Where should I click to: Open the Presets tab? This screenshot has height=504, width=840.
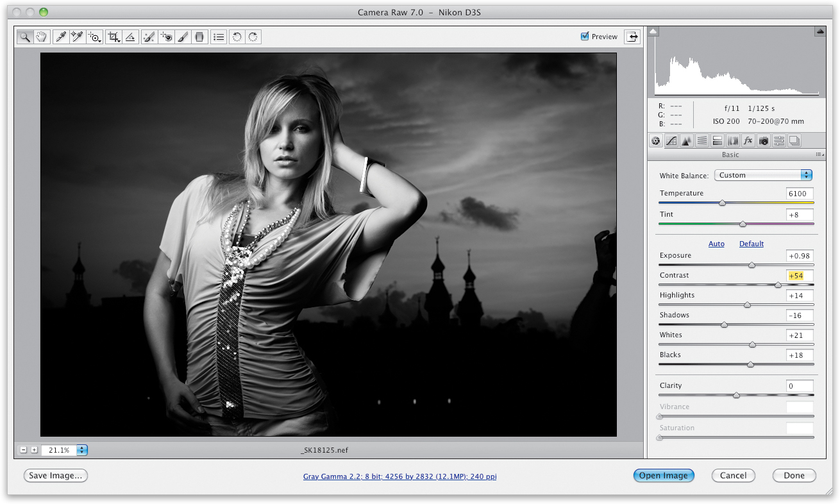(779, 141)
